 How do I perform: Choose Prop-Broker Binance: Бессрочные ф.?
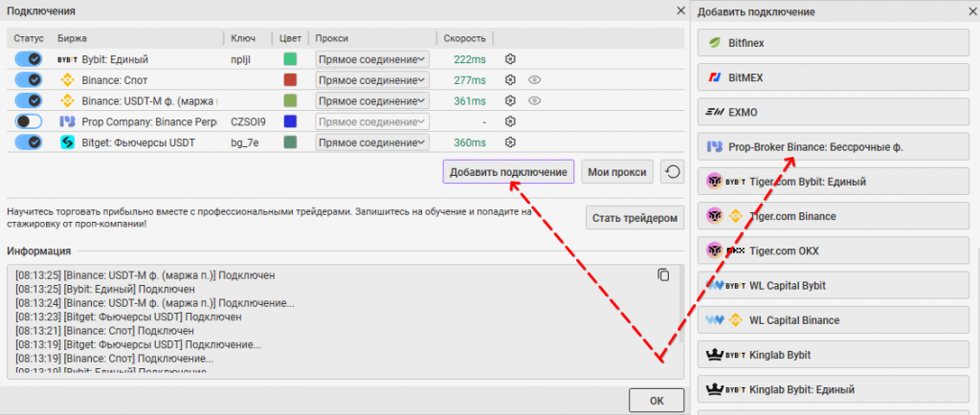click(832, 147)
